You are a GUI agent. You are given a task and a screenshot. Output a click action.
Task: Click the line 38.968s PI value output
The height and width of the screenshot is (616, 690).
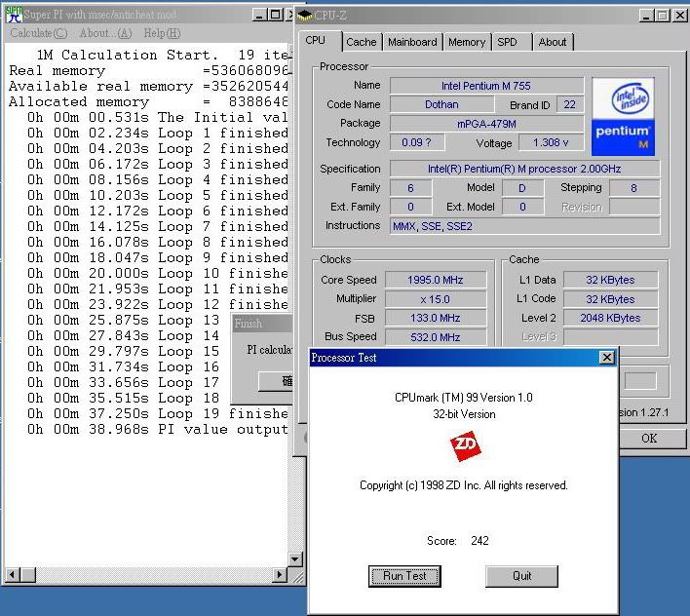pyautogui.click(x=158, y=429)
